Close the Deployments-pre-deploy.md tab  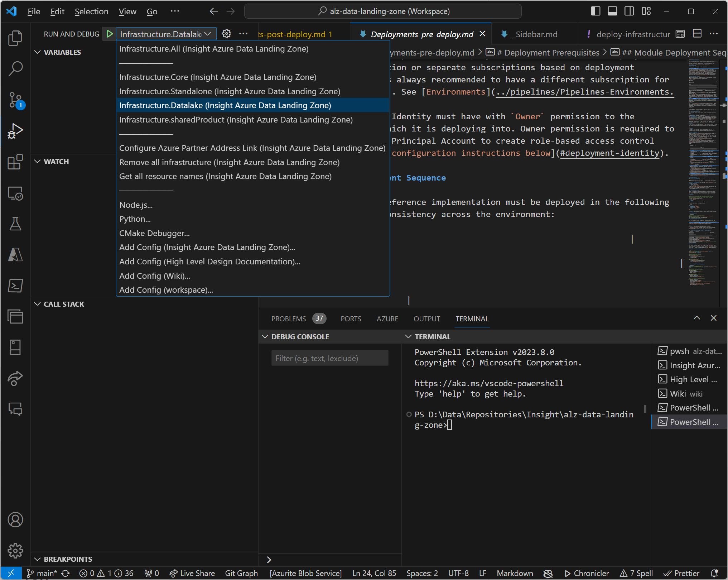click(483, 34)
